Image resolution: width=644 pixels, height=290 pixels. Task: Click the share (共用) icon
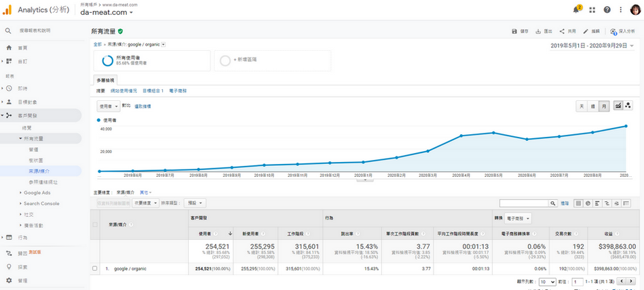[562, 31]
